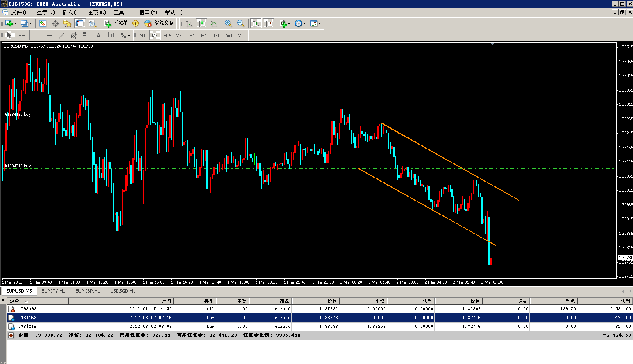The height and width of the screenshot is (364, 633).
Task: Sort orders by the 类型 column header
Action: pos(194,301)
